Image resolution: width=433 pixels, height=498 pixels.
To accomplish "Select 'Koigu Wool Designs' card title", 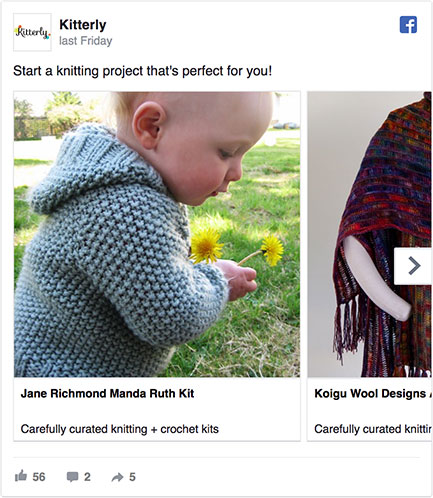I will point(370,393).
